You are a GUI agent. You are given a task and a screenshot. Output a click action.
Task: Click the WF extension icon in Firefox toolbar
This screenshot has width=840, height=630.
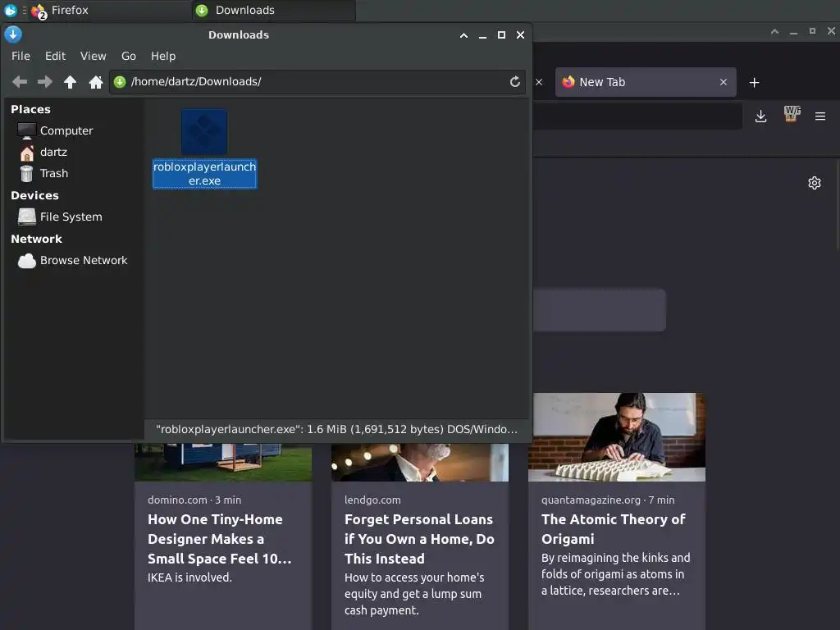tap(792, 113)
